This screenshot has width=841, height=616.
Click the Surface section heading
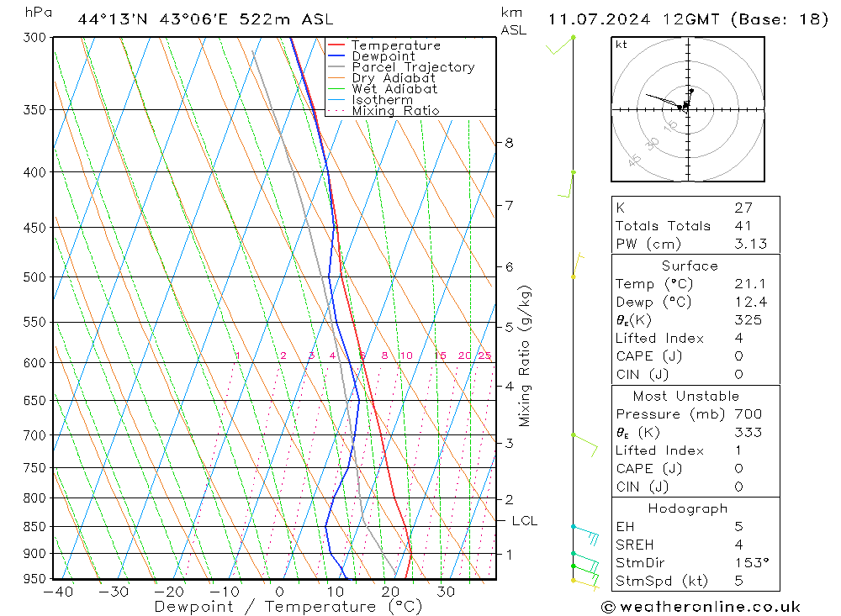[690, 266]
